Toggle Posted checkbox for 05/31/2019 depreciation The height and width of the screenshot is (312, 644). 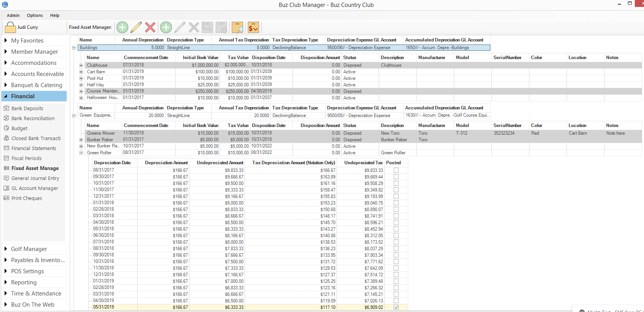pyautogui.click(x=396, y=307)
